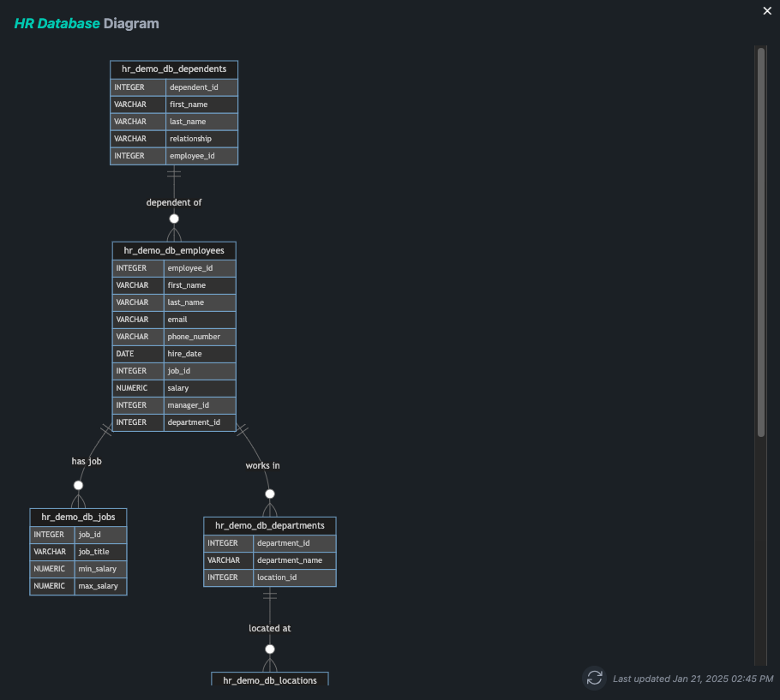780x700 pixels.
Task: Click first_name in the employees table
Action: click(200, 285)
